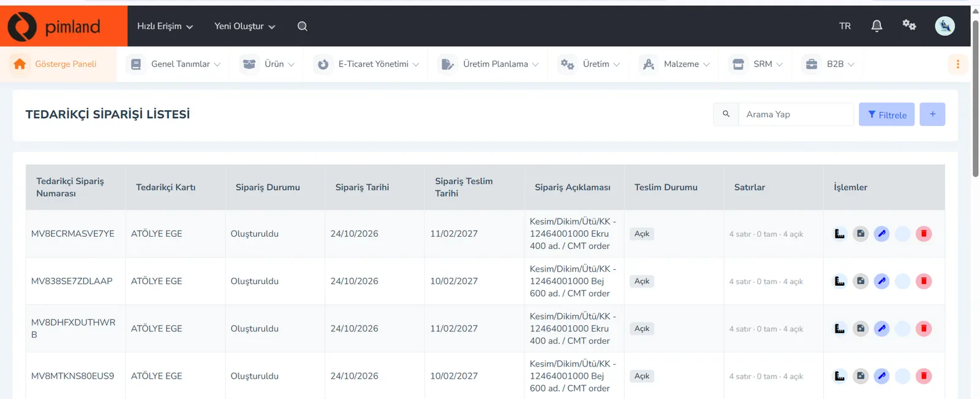
Task: Switch language via the TR selector
Action: point(845,26)
